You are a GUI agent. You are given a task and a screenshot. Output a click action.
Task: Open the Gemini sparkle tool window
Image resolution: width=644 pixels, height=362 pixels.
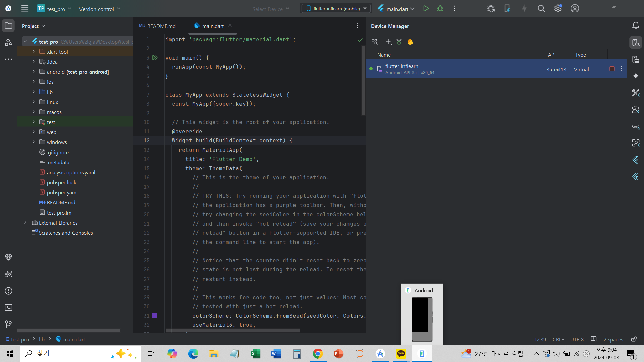click(x=636, y=76)
